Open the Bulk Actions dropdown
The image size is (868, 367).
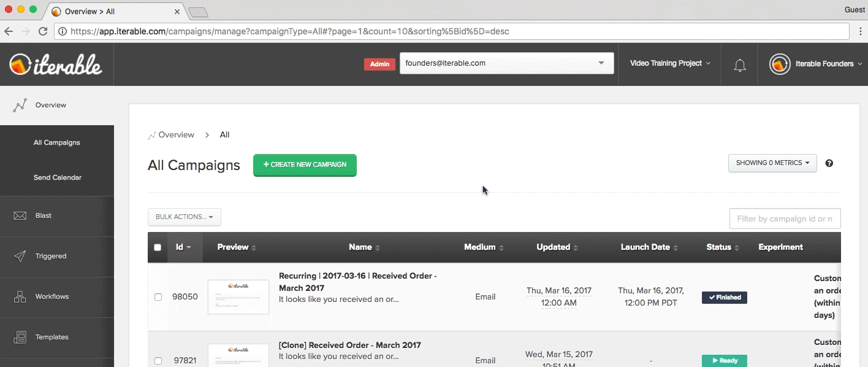click(x=185, y=217)
